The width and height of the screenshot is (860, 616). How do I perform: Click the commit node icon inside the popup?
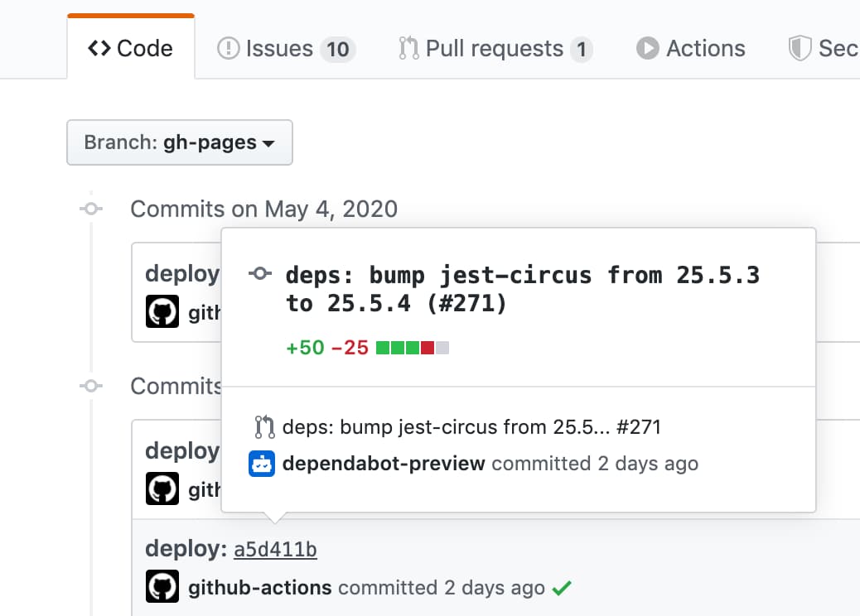[259, 273]
